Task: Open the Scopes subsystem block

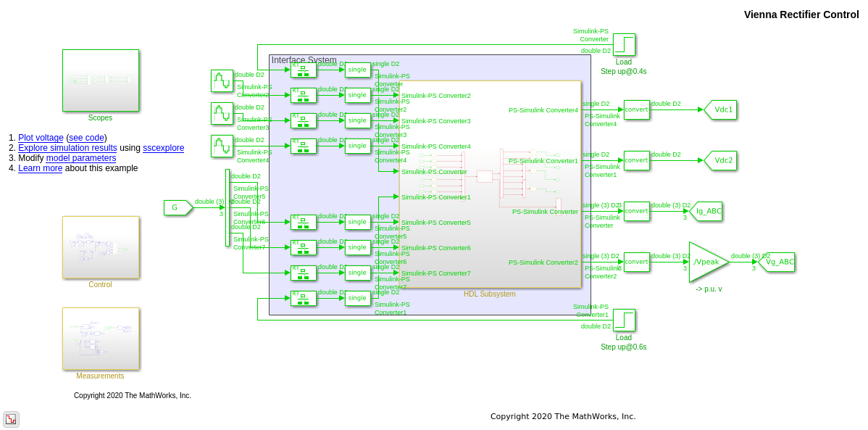Action: pyautogui.click(x=100, y=80)
